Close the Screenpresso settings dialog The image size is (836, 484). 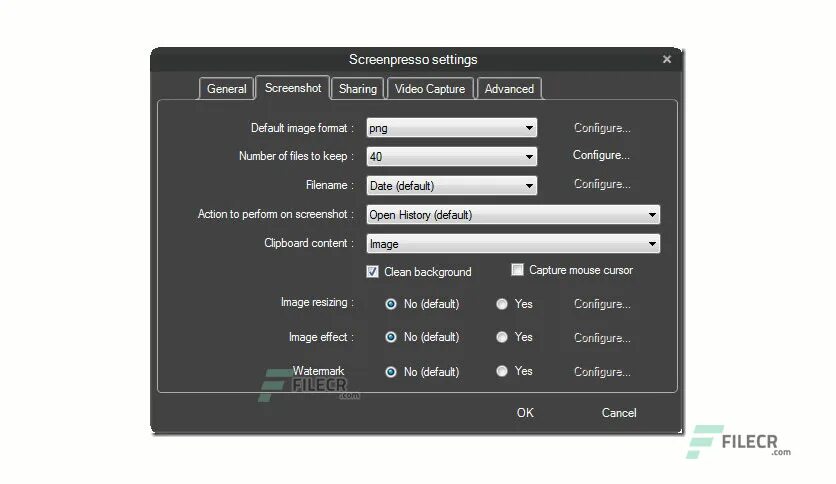point(666,59)
